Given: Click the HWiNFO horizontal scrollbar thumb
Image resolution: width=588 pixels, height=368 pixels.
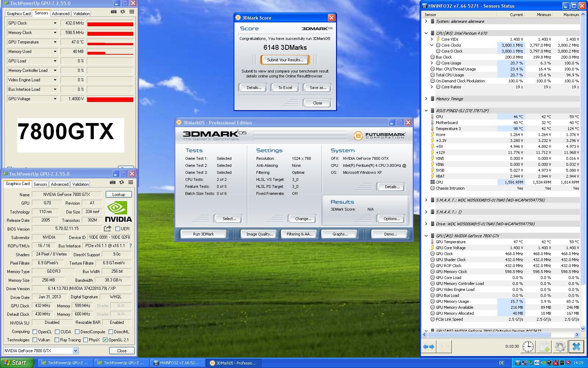Looking at the screenshot, I should click(489, 335).
